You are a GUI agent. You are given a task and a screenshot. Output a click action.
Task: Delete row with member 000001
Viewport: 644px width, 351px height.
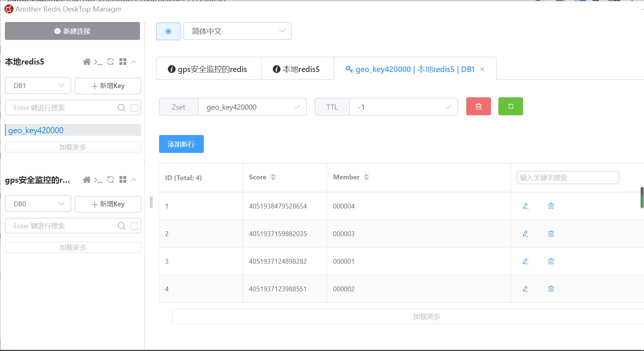coord(551,261)
